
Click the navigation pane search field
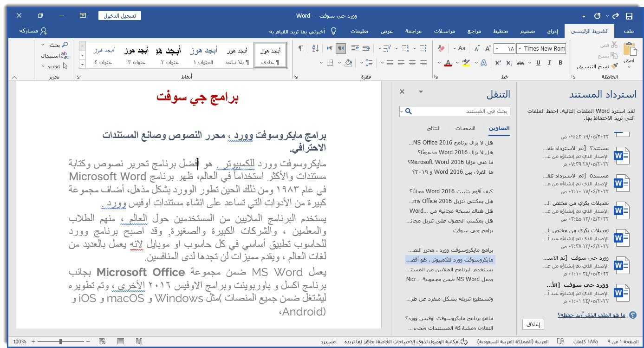coord(455,112)
